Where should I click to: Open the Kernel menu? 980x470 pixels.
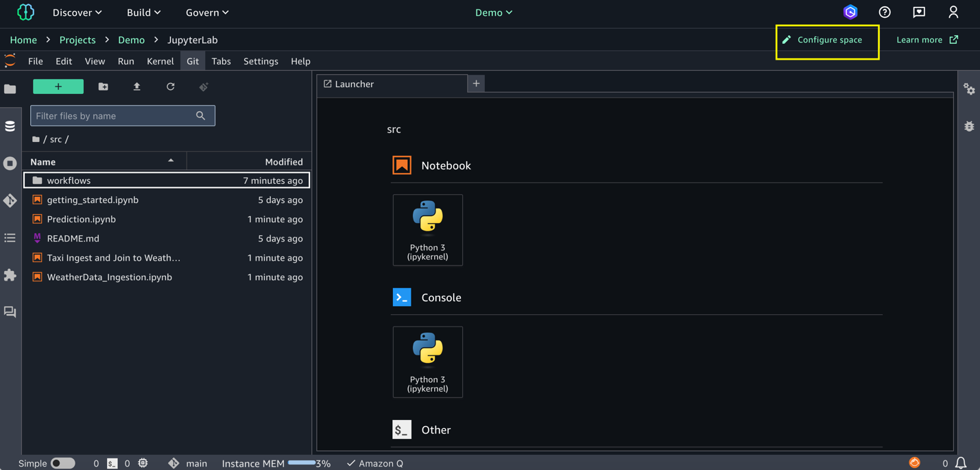(160, 61)
